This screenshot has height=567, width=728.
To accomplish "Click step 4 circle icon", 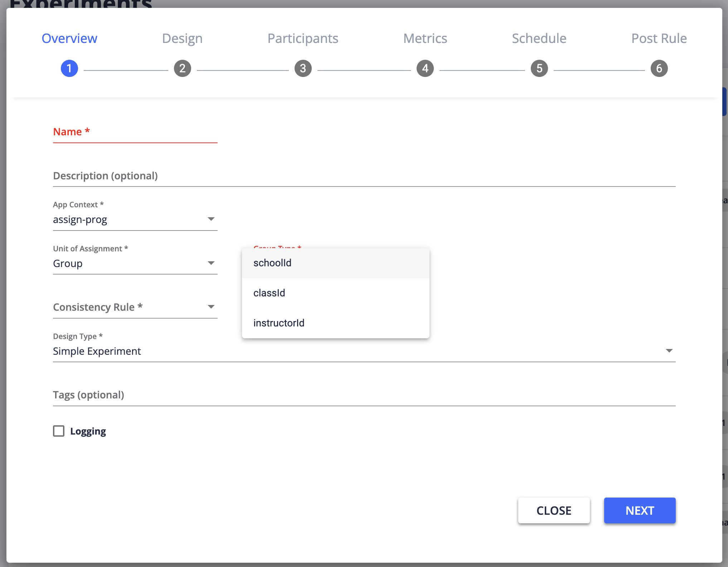I will tap(425, 68).
